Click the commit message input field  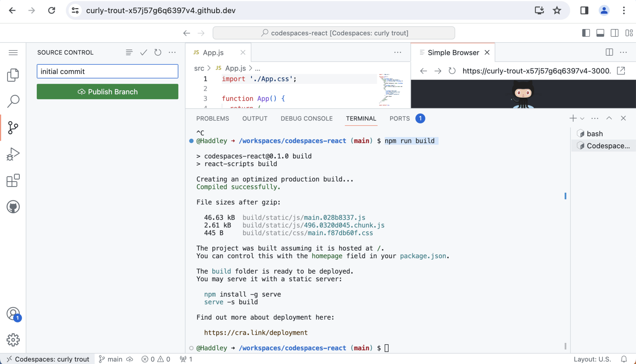click(x=107, y=71)
